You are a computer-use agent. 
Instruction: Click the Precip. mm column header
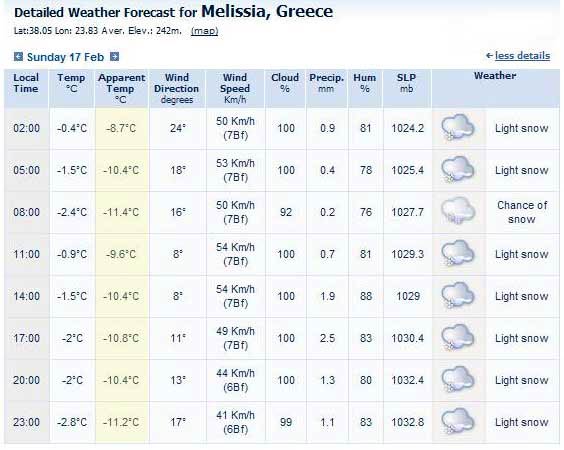(326, 83)
